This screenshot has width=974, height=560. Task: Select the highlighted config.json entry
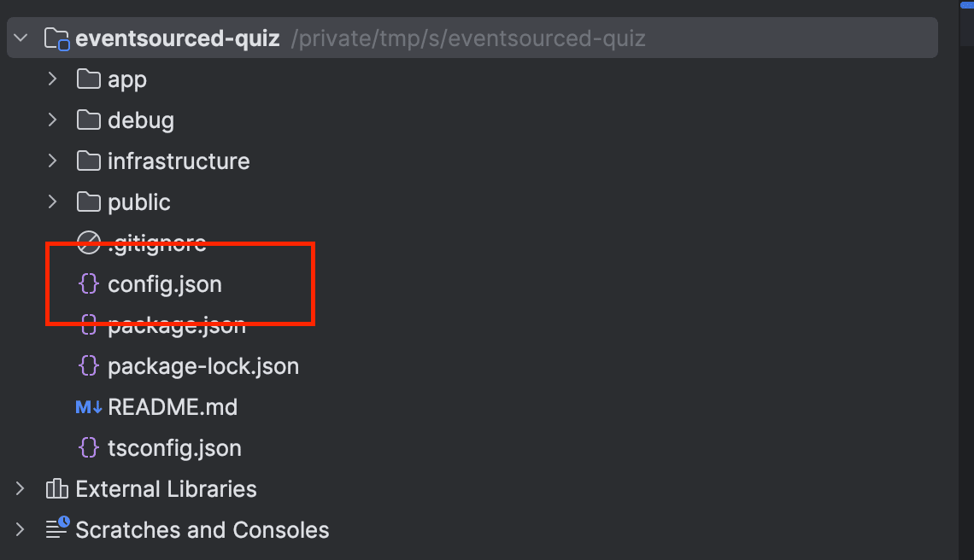(x=166, y=283)
